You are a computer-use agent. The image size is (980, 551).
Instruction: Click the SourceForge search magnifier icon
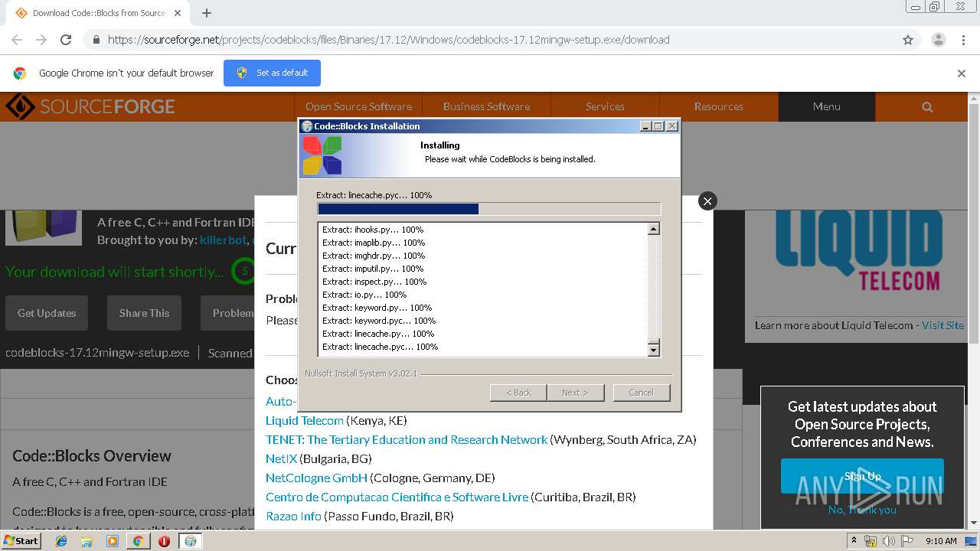[x=927, y=106]
